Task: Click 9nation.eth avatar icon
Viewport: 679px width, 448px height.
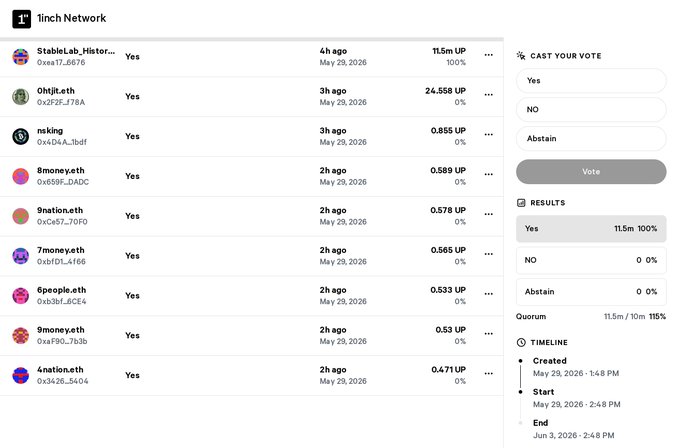Action: pos(20,216)
